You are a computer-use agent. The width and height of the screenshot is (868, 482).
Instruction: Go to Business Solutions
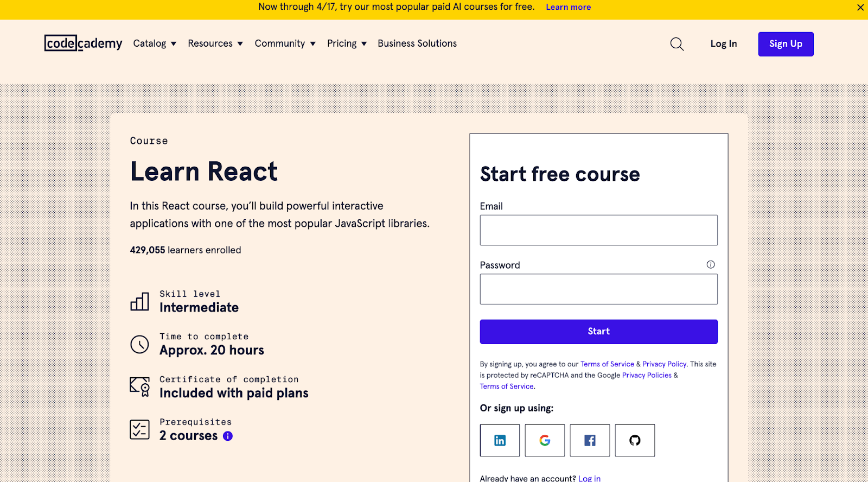point(417,43)
